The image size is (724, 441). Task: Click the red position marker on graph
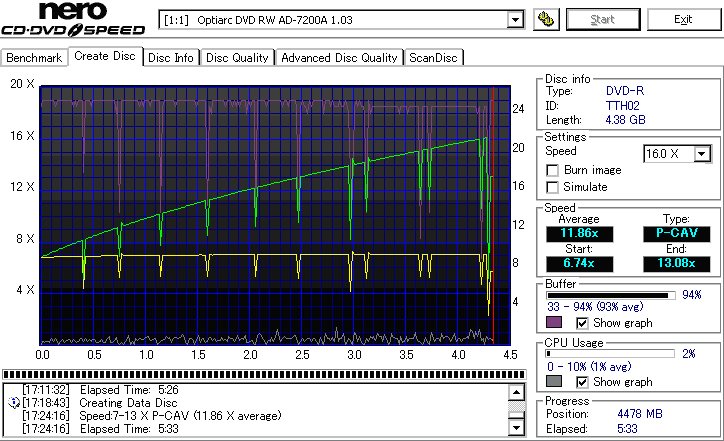click(x=494, y=215)
